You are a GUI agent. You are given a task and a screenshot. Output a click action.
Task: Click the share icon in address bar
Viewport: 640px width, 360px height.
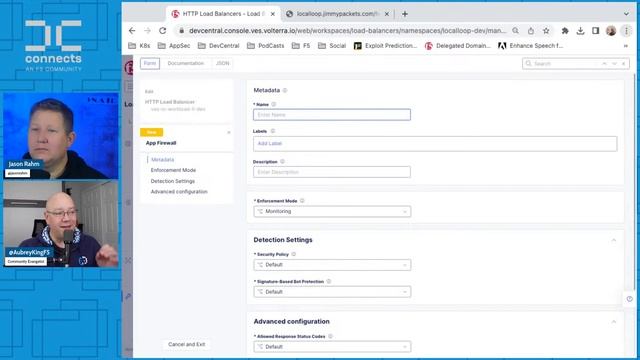531,31
